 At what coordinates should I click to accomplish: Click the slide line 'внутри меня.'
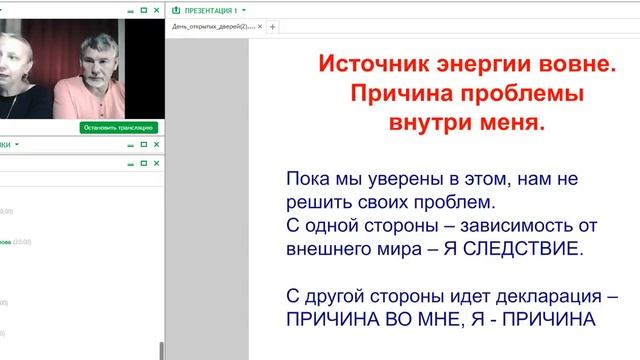tap(467, 122)
